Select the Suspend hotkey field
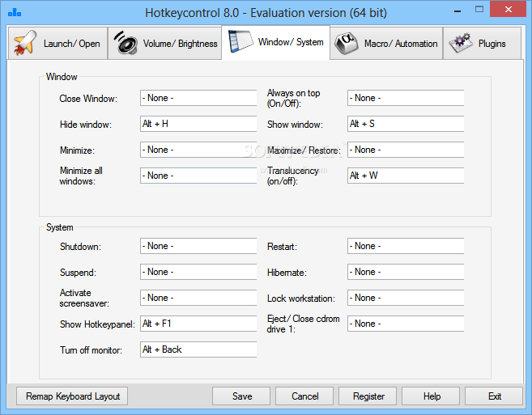The image size is (532, 415). [198, 272]
